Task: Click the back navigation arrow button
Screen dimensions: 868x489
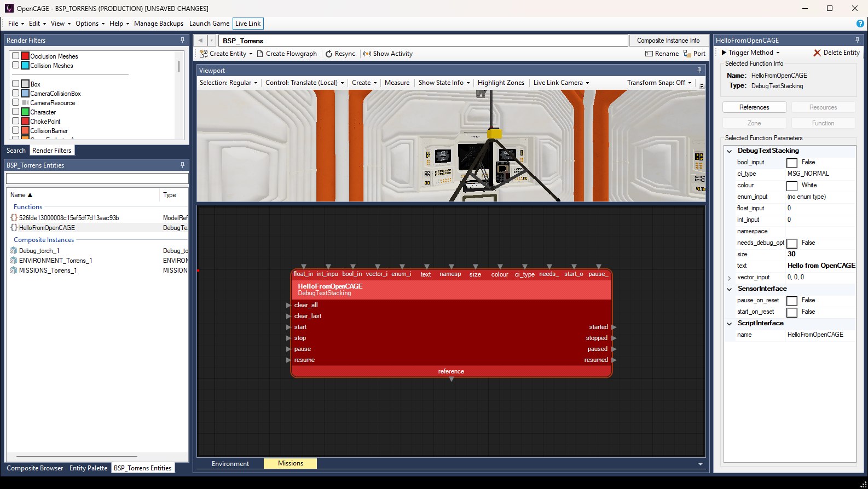Action: tap(200, 41)
